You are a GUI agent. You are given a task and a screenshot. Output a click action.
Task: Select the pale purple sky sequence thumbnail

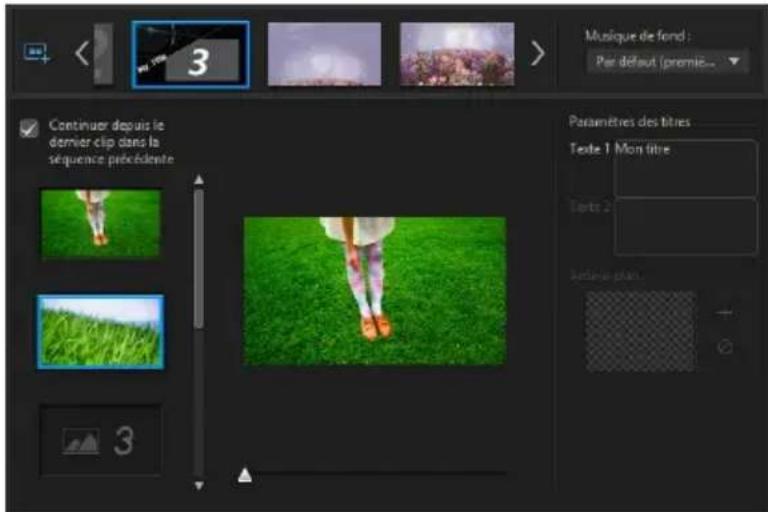click(324, 55)
